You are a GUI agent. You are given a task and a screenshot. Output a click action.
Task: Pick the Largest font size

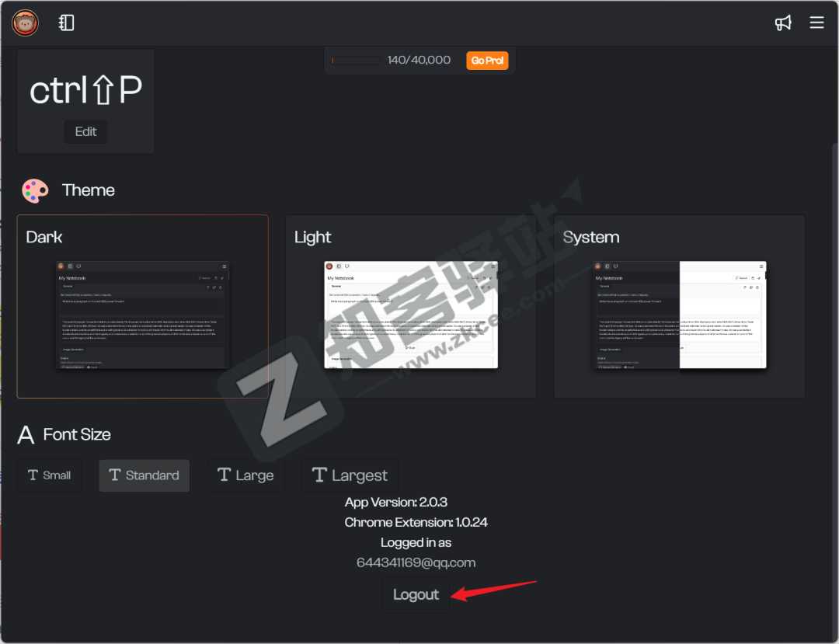tap(349, 475)
